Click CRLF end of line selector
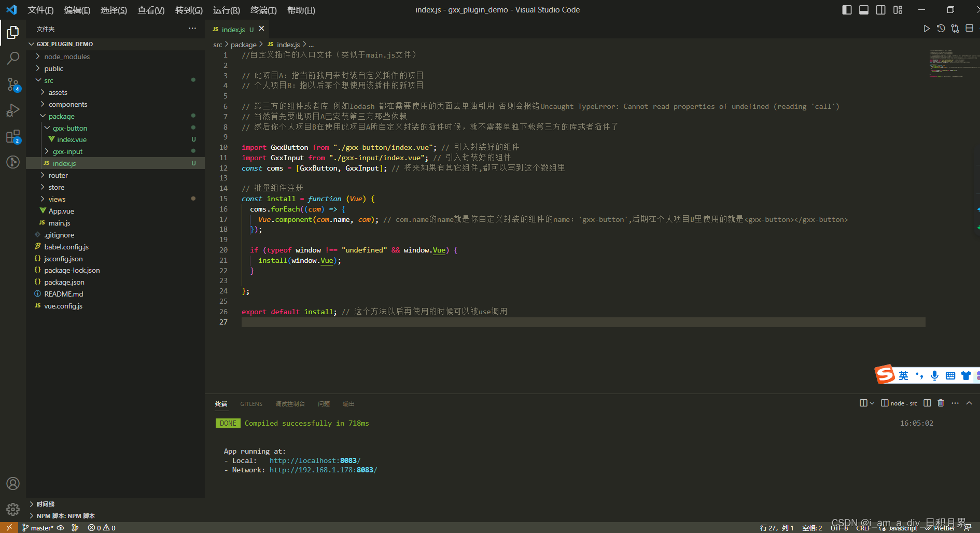 click(x=863, y=528)
